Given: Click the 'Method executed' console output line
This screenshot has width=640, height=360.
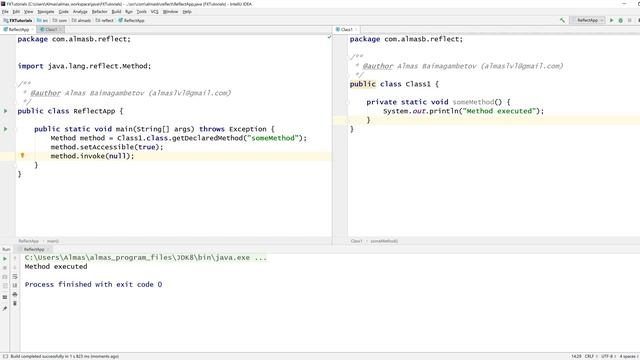Looking at the screenshot, I should (x=56, y=267).
